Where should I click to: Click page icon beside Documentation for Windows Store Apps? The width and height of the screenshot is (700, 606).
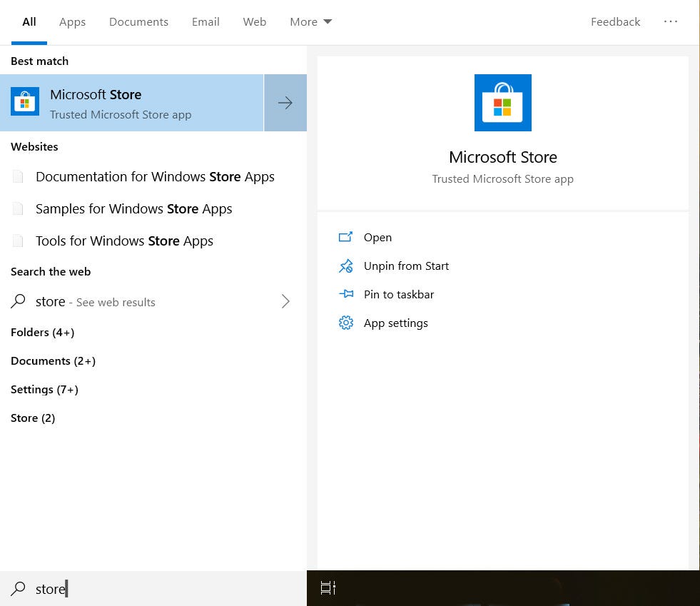pyautogui.click(x=18, y=176)
